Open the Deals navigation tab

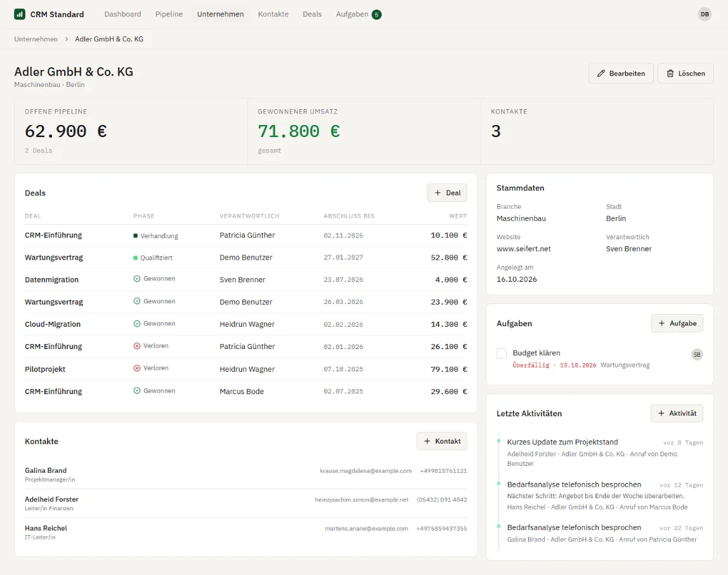click(x=312, y=15)
